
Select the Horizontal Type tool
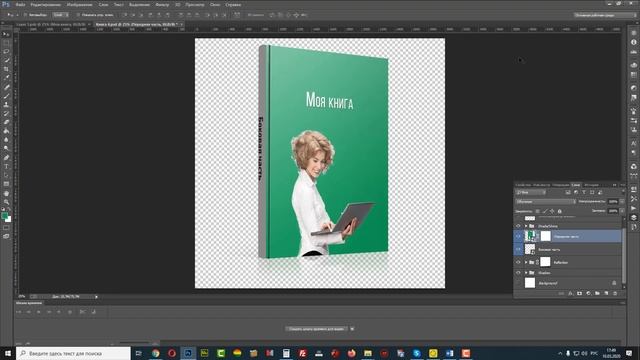(x=6, y=166)
